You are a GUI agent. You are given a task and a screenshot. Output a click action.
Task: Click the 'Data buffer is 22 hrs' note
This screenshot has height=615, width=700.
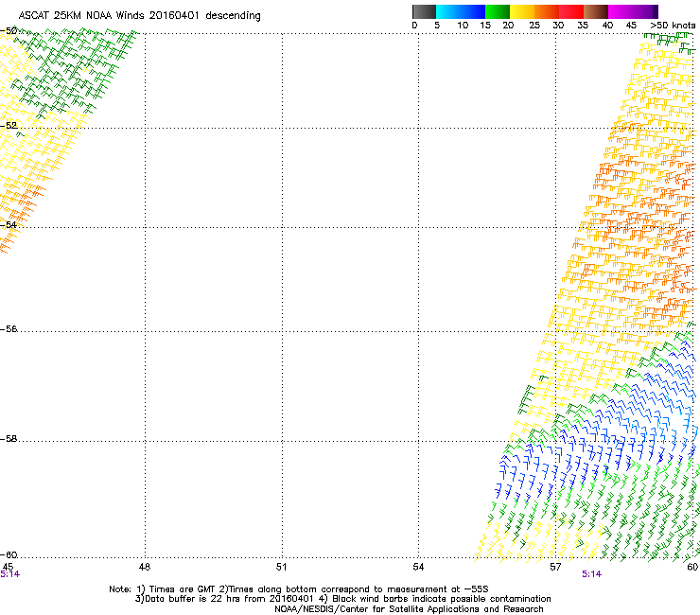click(342, 599)
